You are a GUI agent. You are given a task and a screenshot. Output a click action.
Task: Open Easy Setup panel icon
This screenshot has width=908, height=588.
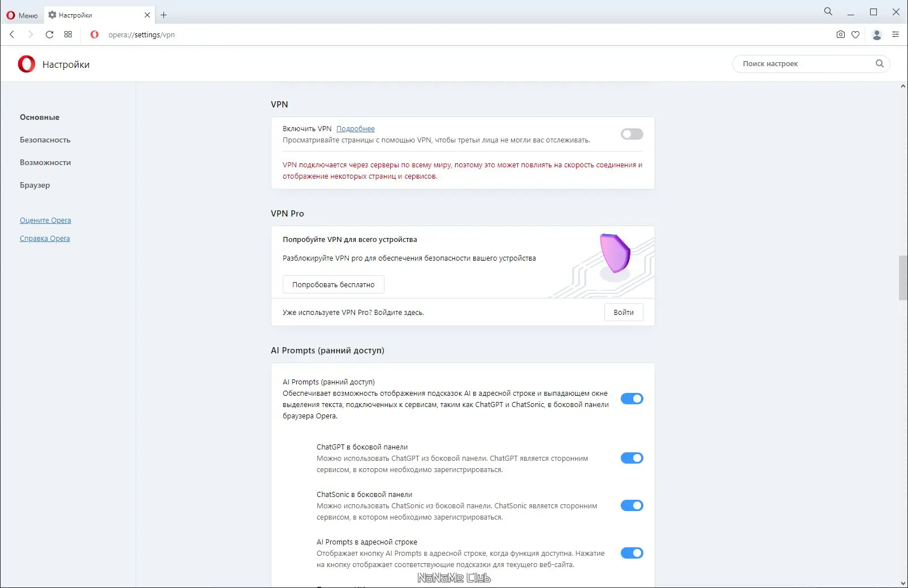896,34
